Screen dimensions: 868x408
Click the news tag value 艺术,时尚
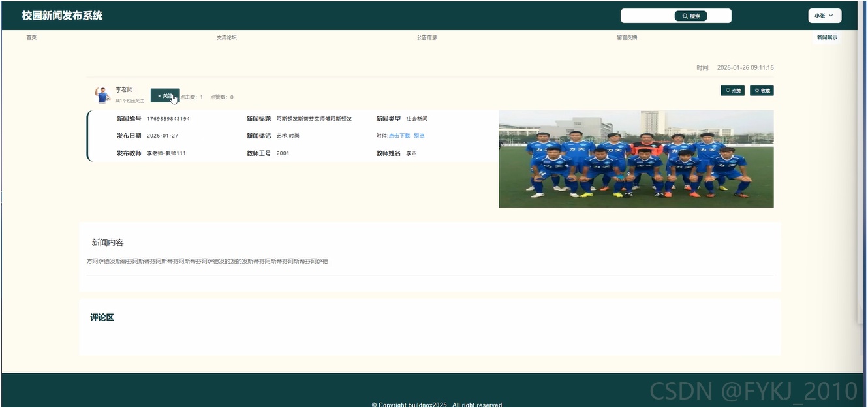click(x=288, y=136)
